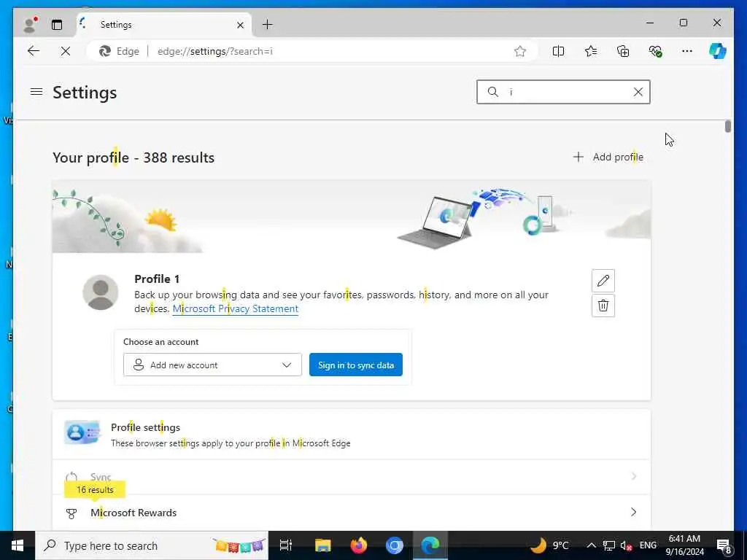Open ENG language input indicator
The height and width of the screenshot is (560, 747).
[648, 545]
